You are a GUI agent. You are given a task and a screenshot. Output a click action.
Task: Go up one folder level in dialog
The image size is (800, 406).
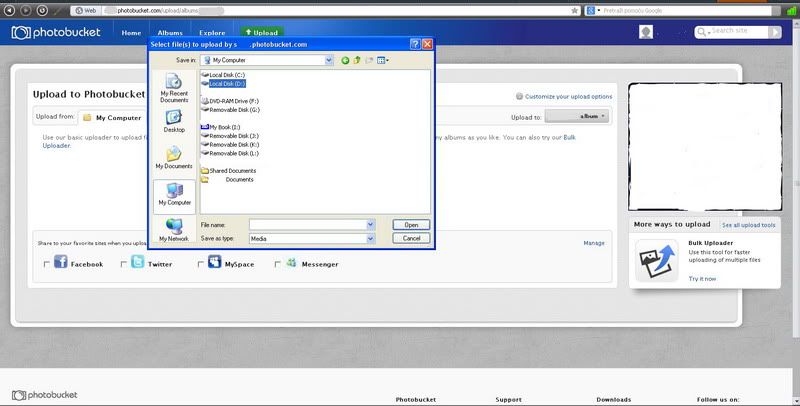click(x=357, y=60)
